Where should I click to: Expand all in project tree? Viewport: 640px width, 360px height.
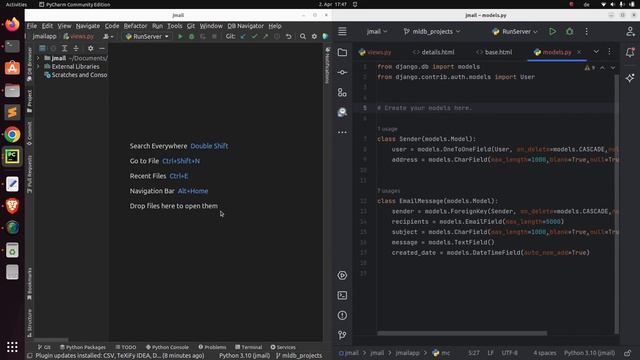click(x=64, y=48)
